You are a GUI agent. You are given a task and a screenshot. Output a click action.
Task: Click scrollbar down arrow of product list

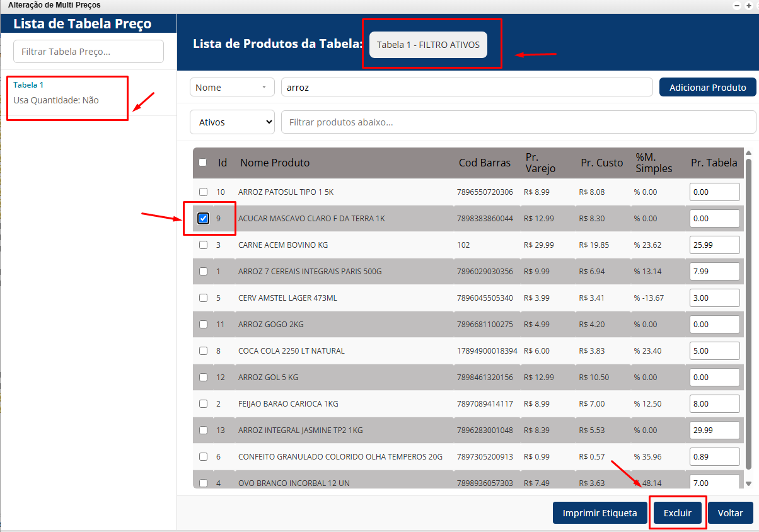[748, 483]
